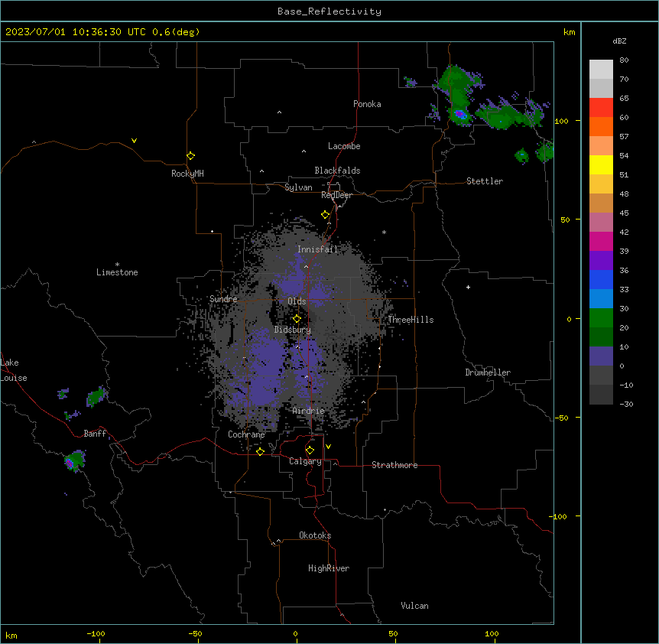
Task: Click the HighRiver city label
Action: click(x=329, y=568)
